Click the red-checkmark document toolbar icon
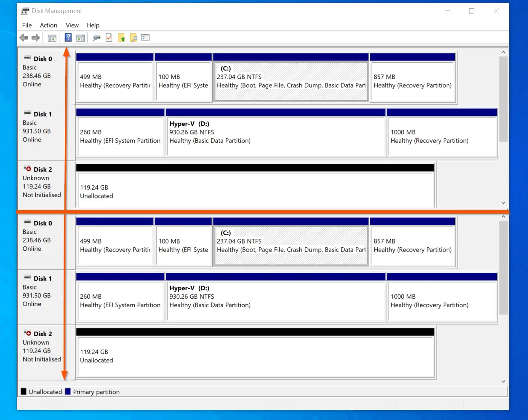This screenshot has height=420, width=528. click(109, 38)
